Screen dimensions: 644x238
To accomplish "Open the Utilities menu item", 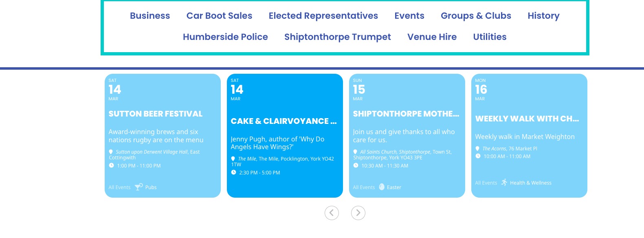I will 490,37.
